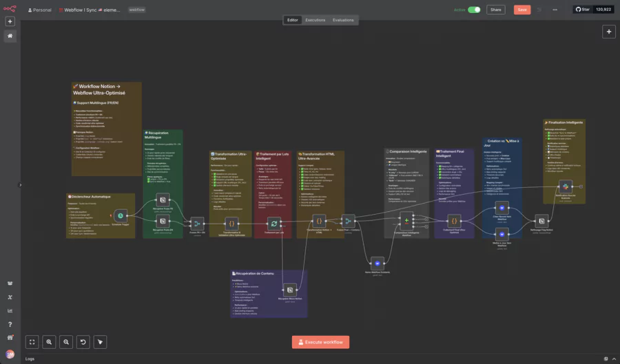The height and width of the screenshot is (364, 620).
Task: Select Transformation Notion → HTML code node
Action: [x=319, y=221]
